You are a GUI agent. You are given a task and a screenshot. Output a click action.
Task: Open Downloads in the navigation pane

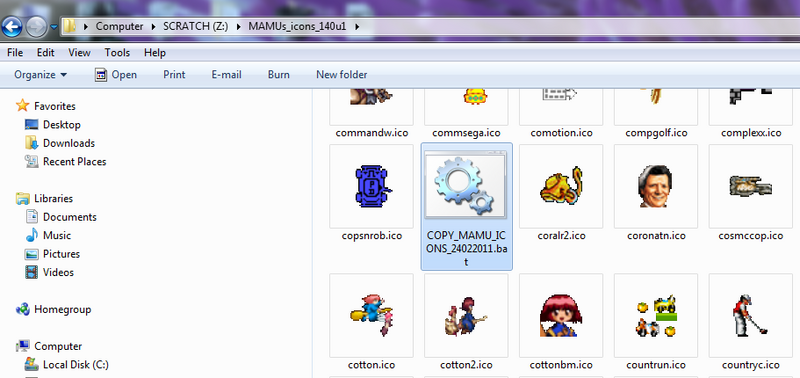[x=60, y=143]
